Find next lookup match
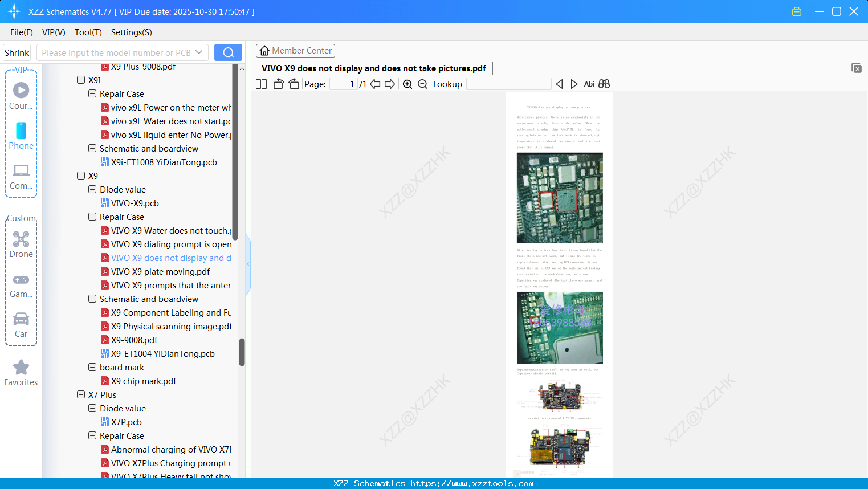The width and height of the screenshot is (868, 489). (574, 84)
